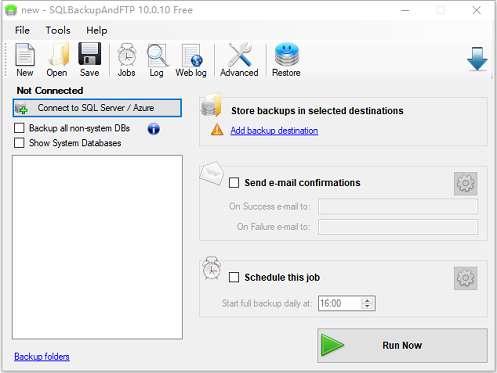Click the blue info icon beside Backup all

[x=153, y=129]
